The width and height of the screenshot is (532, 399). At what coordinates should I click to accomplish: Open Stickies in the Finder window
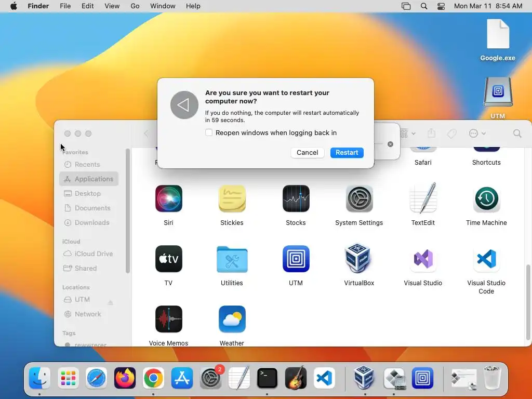[x=232, y=198]
